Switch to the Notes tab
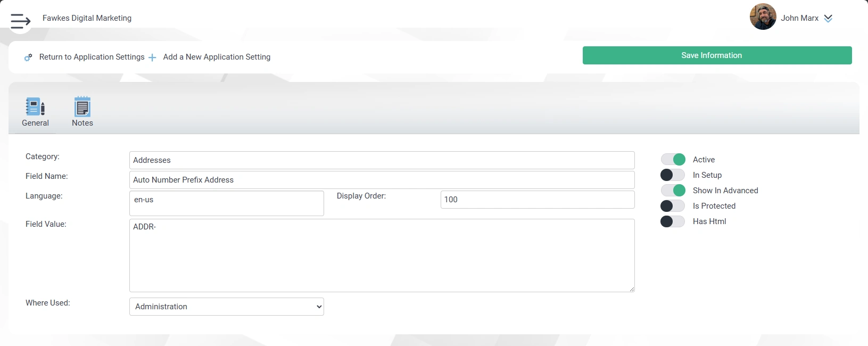 pos(82,123)
